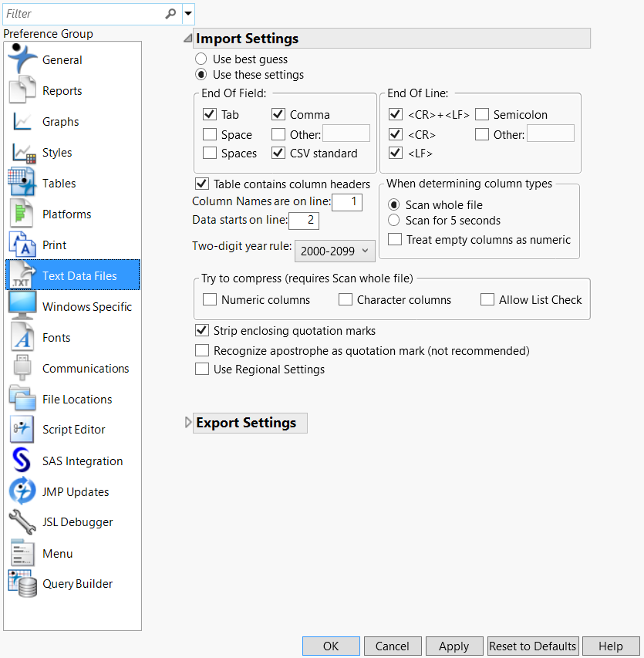Collapse the Import Settings section
The height and width of the screenshot is (658, 644).
188,39
